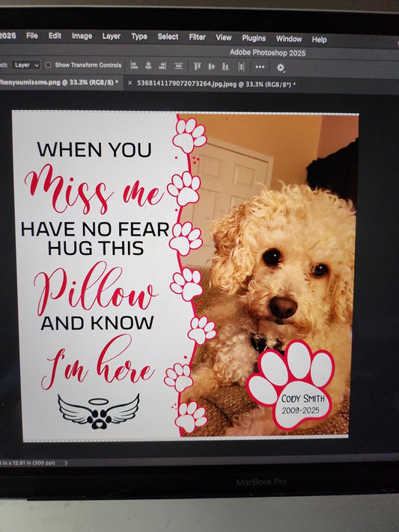This screenshot has height=532, width=399.
Task: Click Align horizontal centers icon
Action: [x=148, y=66]
